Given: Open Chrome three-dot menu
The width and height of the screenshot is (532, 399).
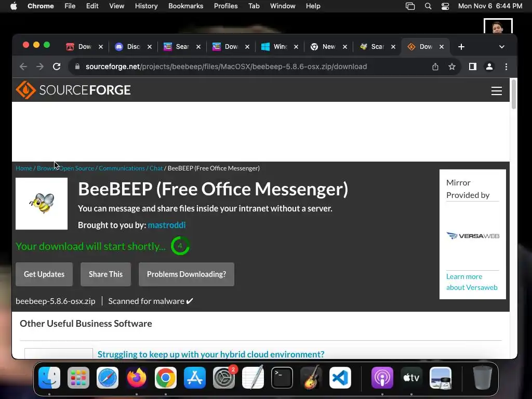Looking at the screenshot, I should tap(506, 66).
